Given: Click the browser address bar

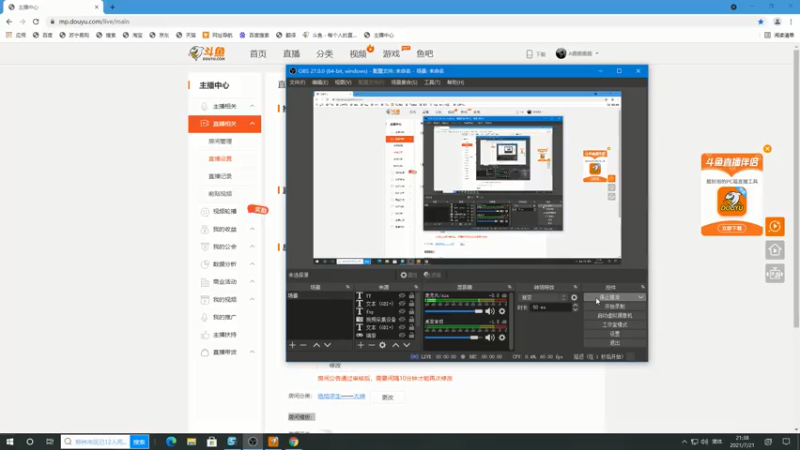Looking at the screenshot, I should click(x=398, y=21).
